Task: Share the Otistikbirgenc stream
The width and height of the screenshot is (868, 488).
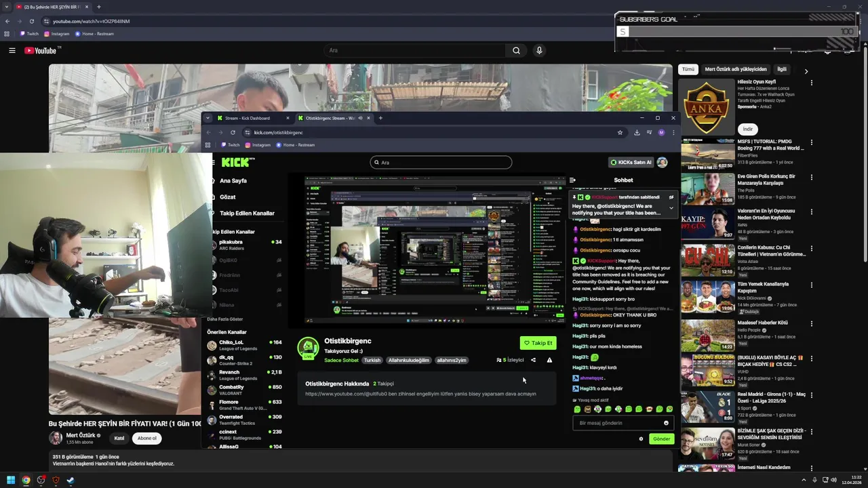Action: tap(533, 360)
